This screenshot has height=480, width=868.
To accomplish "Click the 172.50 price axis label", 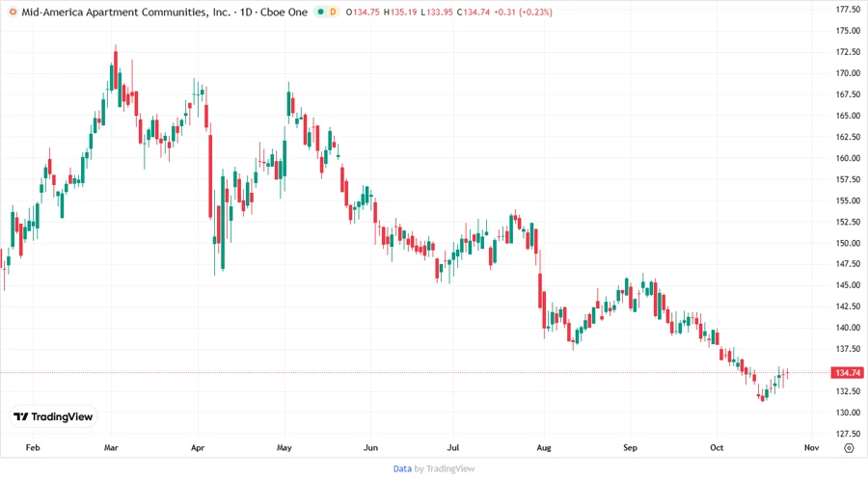I will [848, 52].
